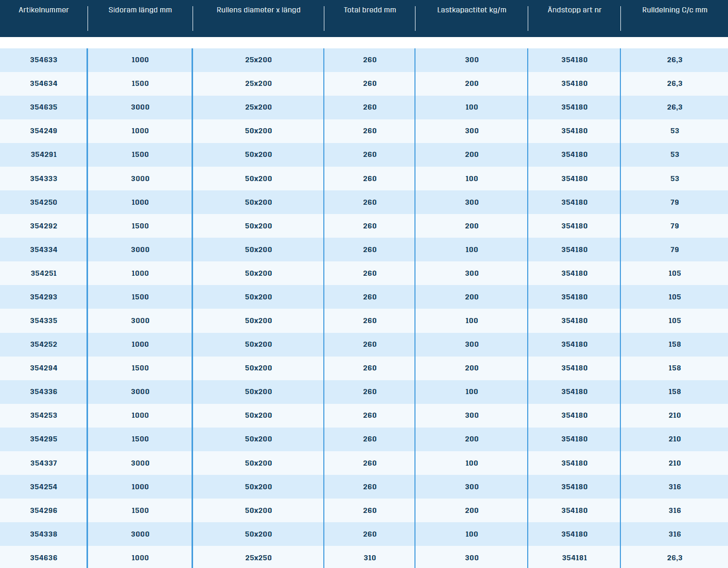Viewport: 728px width, 568px height.
Task: Click 26,3 pitch in the 354634 row
Action: pyautogui.click(x=674, y=83)
